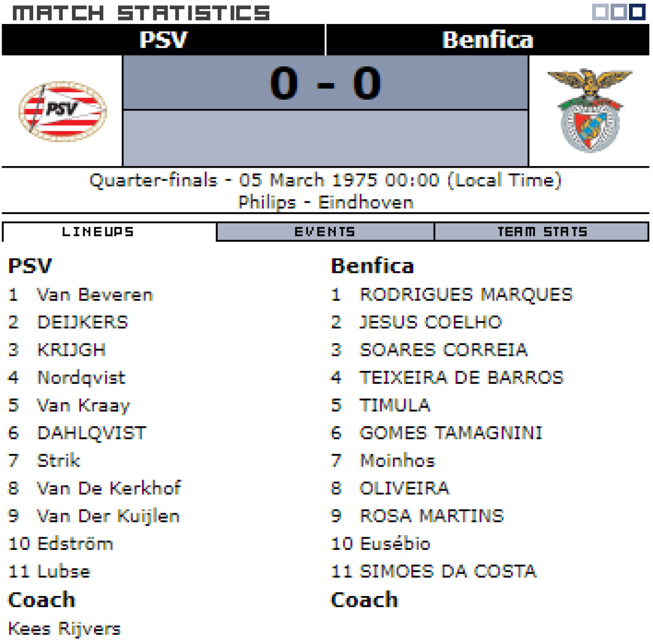Select the Lineups tab

click(x=98, y=232)
